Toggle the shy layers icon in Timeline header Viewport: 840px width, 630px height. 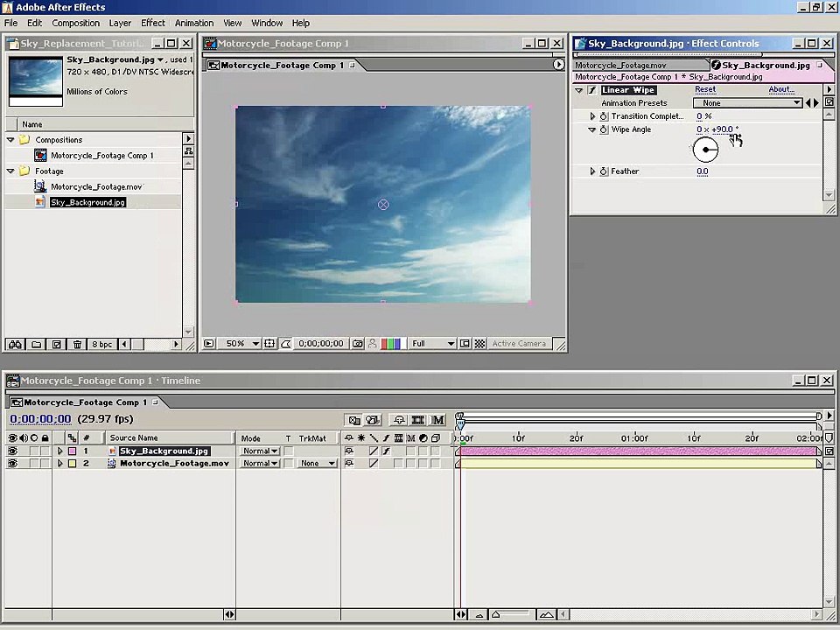[x=399, y=420]
